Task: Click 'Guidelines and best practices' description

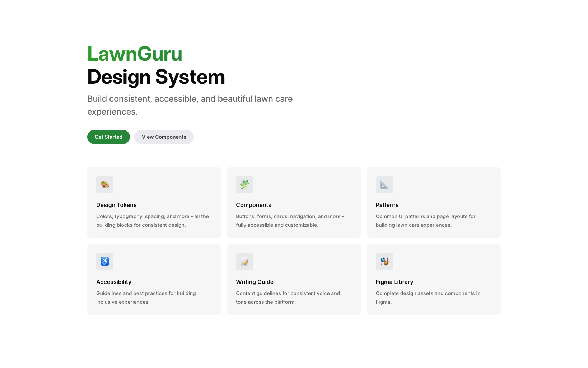Action: tap(146, 298)
